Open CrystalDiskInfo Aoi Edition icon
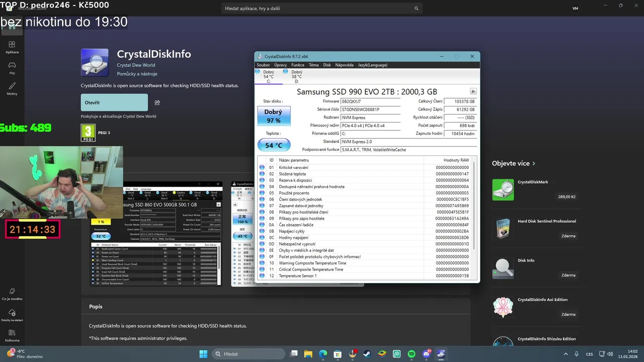 coord(503,307)
